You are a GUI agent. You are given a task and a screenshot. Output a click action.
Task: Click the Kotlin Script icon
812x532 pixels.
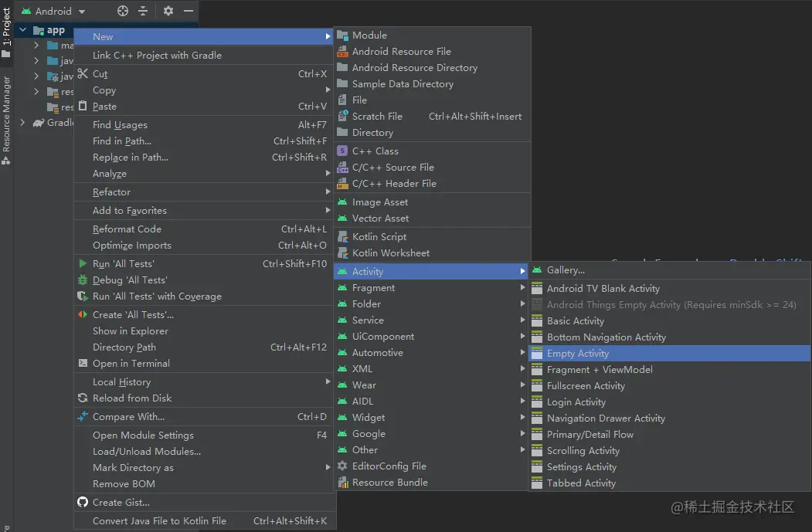point(342,236)
